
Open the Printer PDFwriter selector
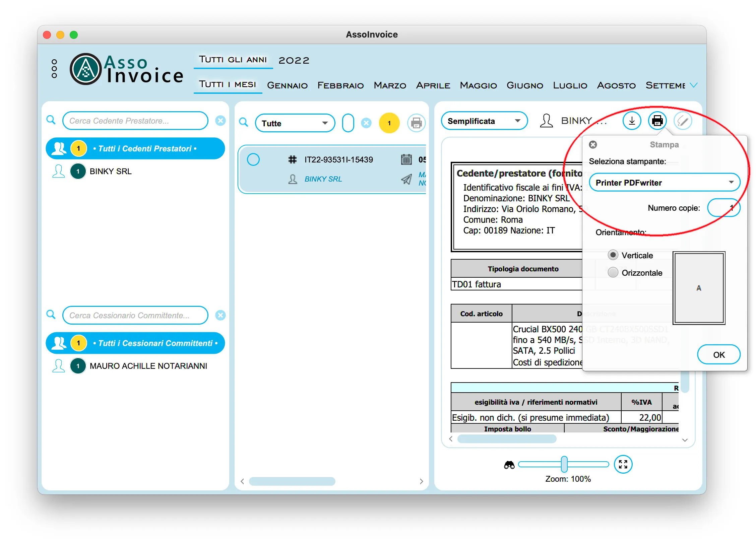point(664,183)
